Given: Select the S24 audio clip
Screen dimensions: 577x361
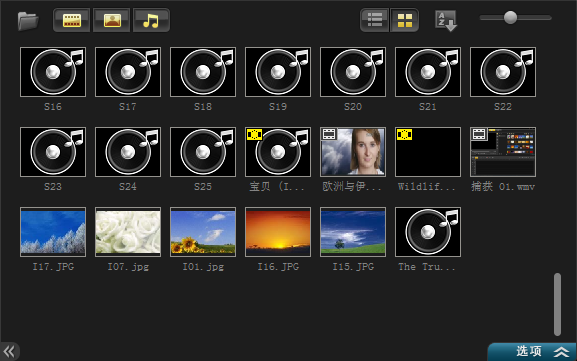Looking at the screenshot, I should (x=128, y=152).
